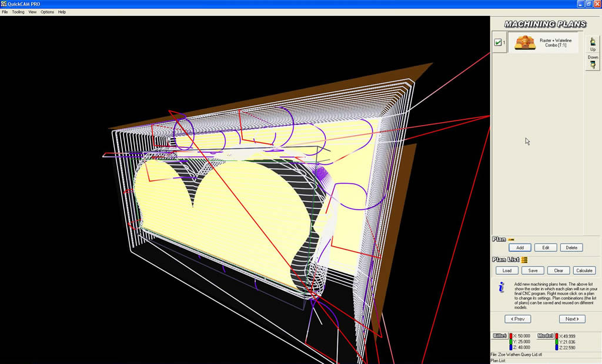Move the plan down with Down button
Image resolution: width=602 pixels, height=364 pixels.
click(593, 62)
